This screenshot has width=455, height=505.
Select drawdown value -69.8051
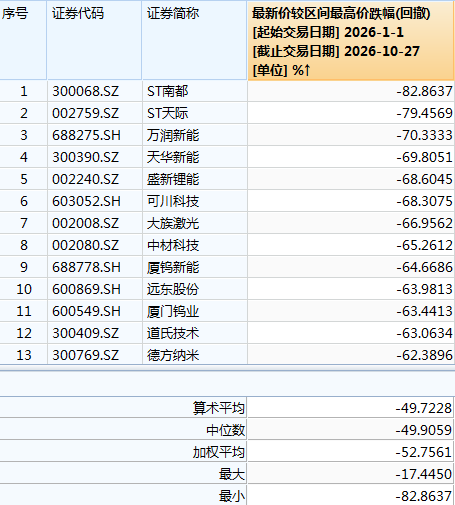coord(424,157)
